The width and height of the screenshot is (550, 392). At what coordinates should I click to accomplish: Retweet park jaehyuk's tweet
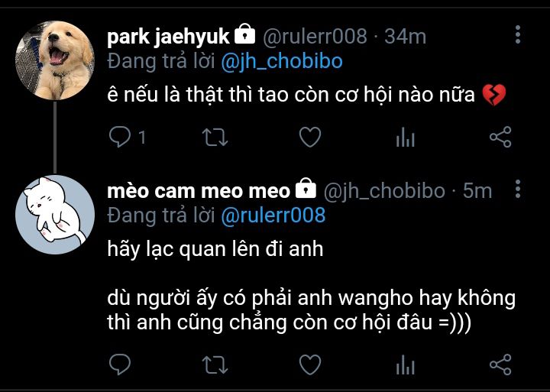[x=215, y=138]
